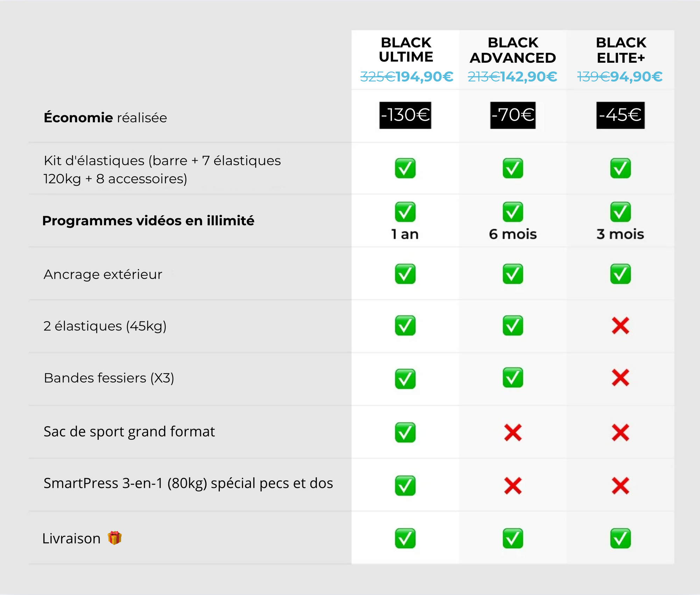Select the BLACK ELITE+ column header

[x=621, y=50]
